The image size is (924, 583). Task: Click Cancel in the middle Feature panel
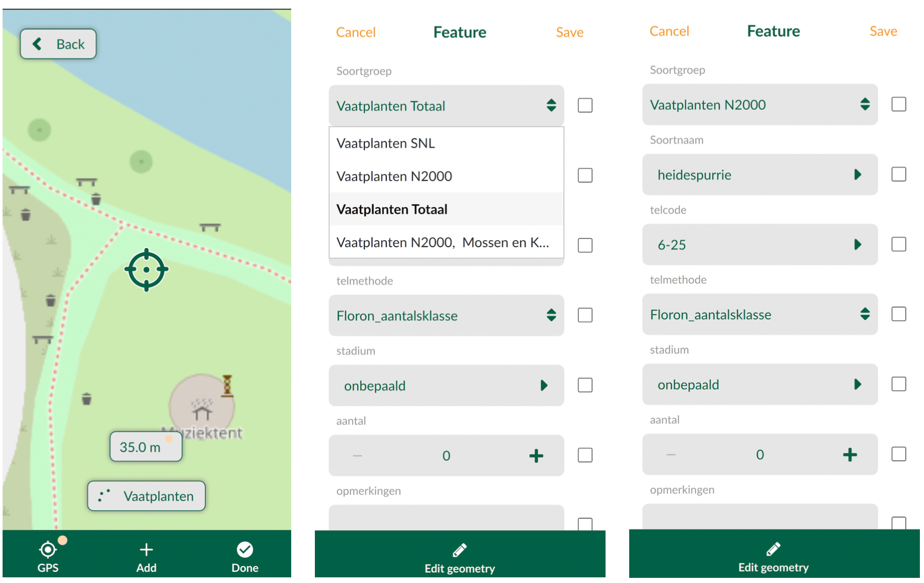(356, 32)
